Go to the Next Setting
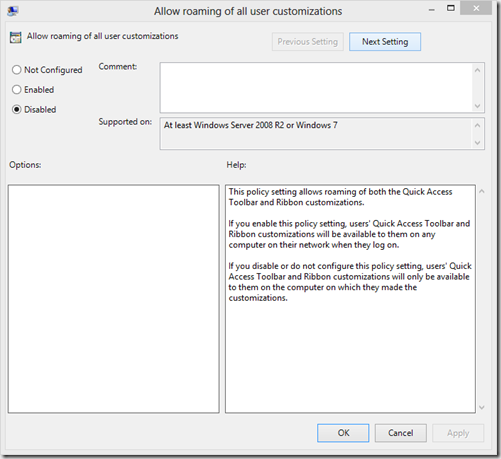This screenshot has width=501, height=459. [x=385, y=42]
